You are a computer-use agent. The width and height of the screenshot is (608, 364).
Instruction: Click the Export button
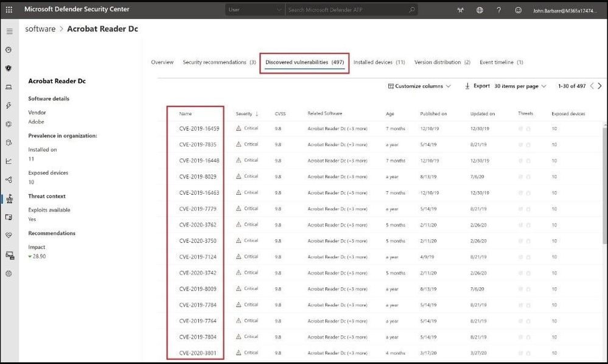tap(477, 86)
